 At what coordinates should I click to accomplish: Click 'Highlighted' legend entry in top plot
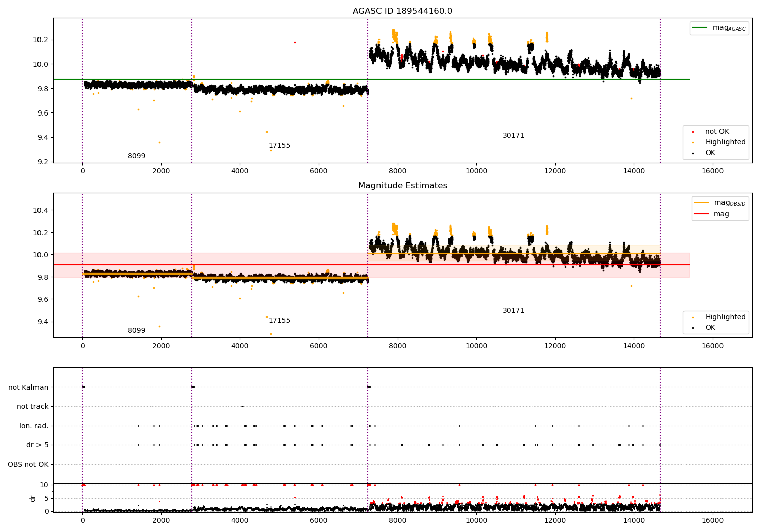[x=719, y=142]
